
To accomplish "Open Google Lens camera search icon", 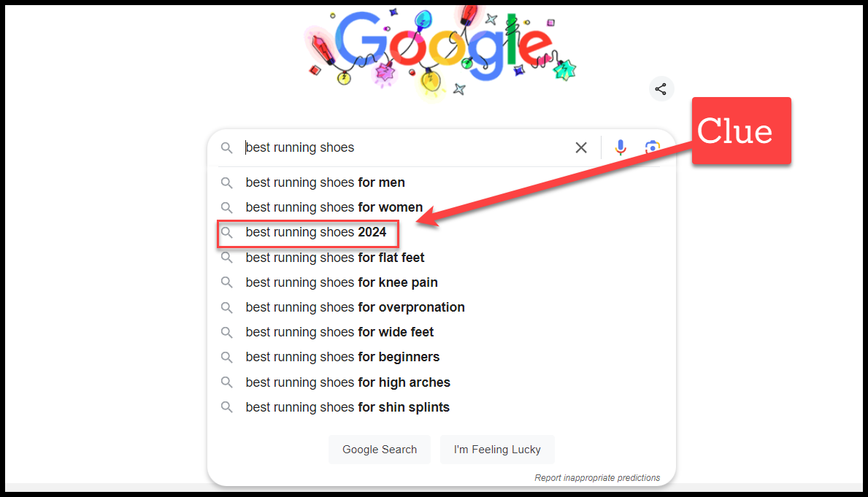I will (652, 147).
